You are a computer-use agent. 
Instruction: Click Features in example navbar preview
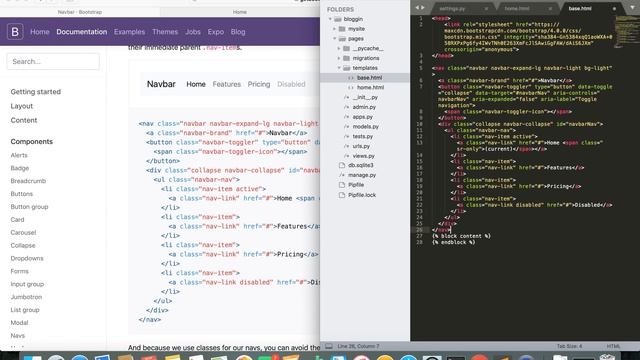(x=227, y=84)
